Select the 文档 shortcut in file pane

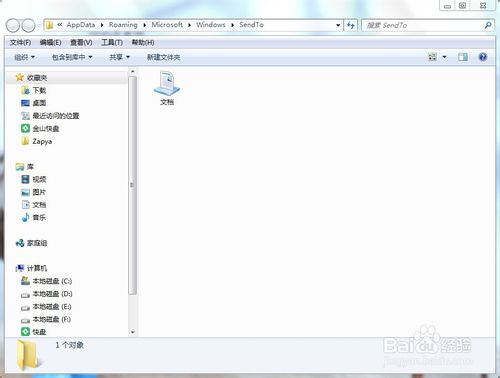tap(167, 89)
